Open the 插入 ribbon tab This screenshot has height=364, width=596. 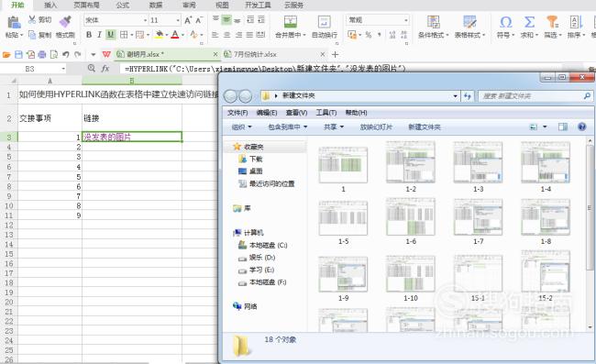[50, 5]
